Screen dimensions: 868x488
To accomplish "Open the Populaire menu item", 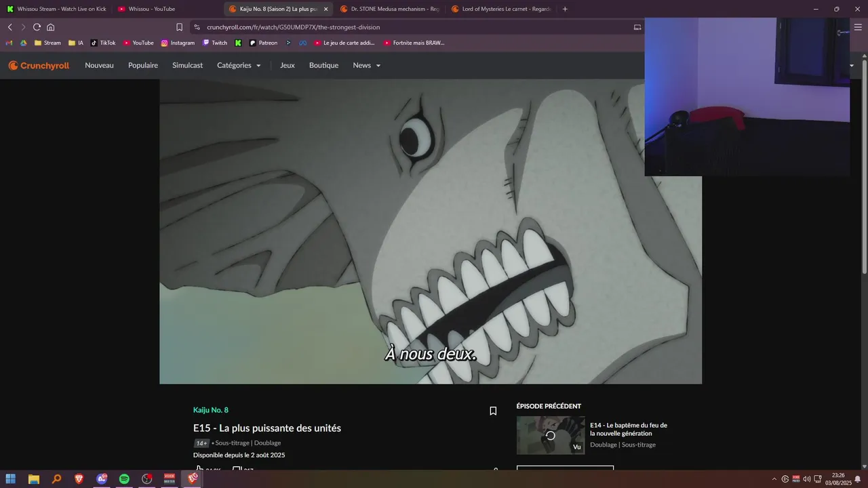I will [143, 66].
